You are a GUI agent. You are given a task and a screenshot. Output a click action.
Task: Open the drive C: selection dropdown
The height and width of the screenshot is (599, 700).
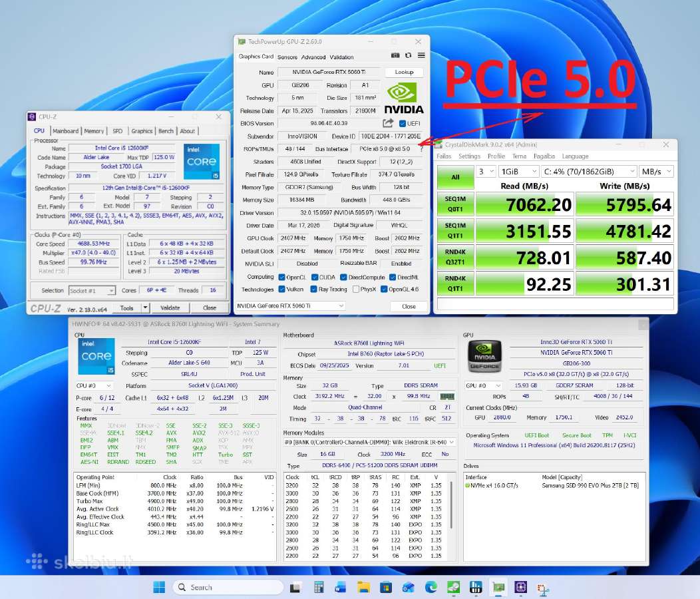(x=589, y=172)
